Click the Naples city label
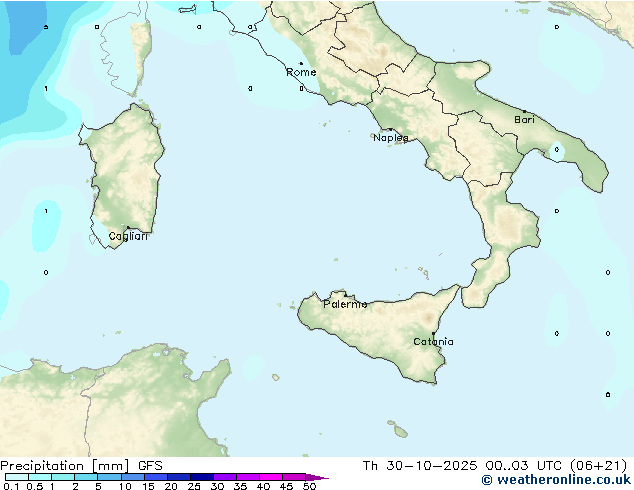 (x=391, y=138)
